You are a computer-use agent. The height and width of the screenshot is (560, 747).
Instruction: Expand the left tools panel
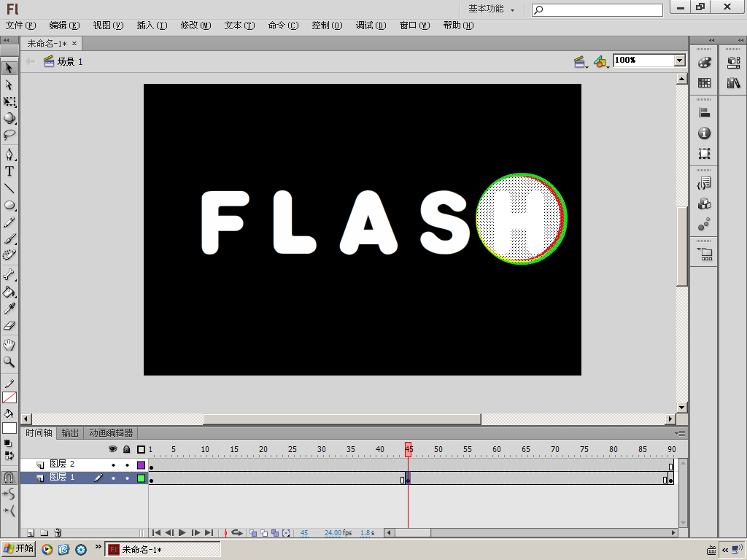6,40
